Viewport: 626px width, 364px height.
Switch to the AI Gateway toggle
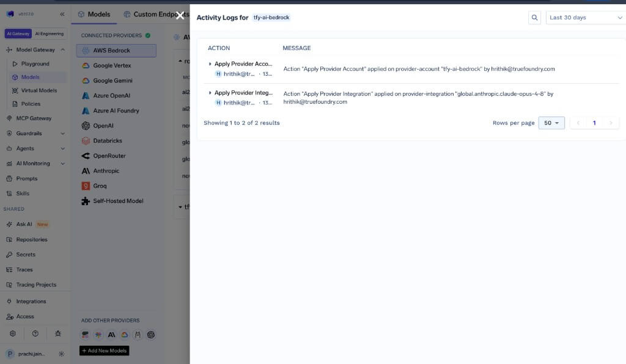point(18,34)
